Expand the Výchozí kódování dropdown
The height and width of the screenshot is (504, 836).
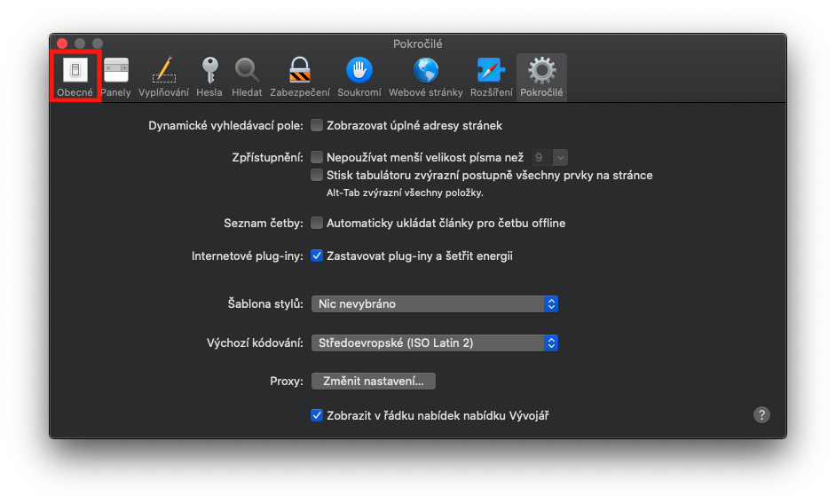point(434,343)
